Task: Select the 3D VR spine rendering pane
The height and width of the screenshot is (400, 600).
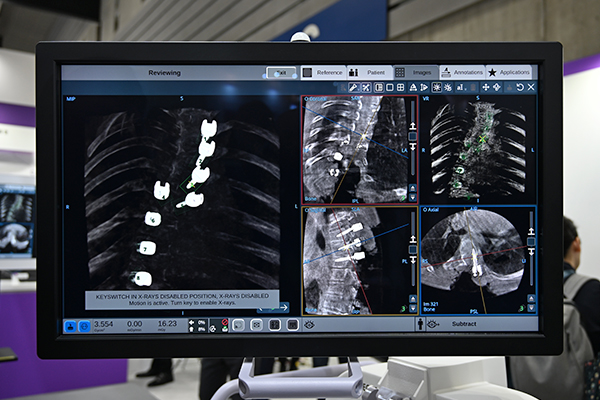Action: [x=477, y=148]
